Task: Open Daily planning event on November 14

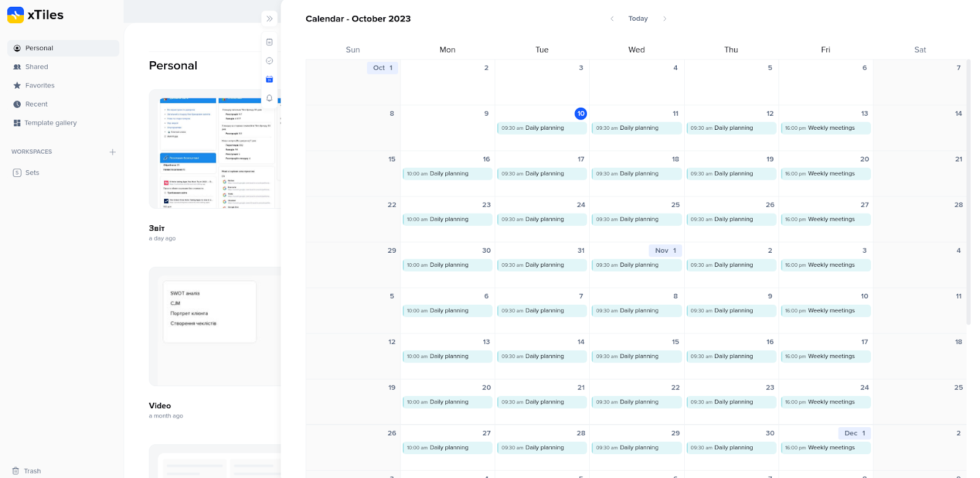Action: [542, 356]
